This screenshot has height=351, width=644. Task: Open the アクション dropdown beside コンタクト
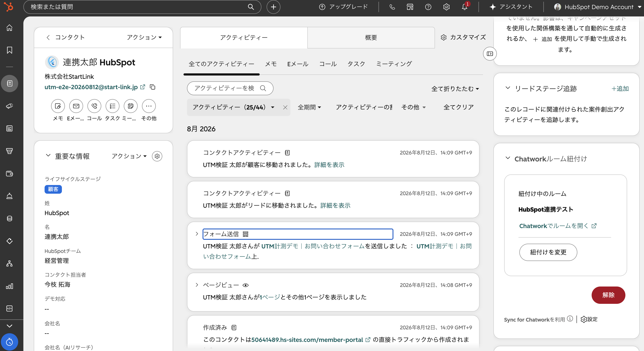[144, 37]
